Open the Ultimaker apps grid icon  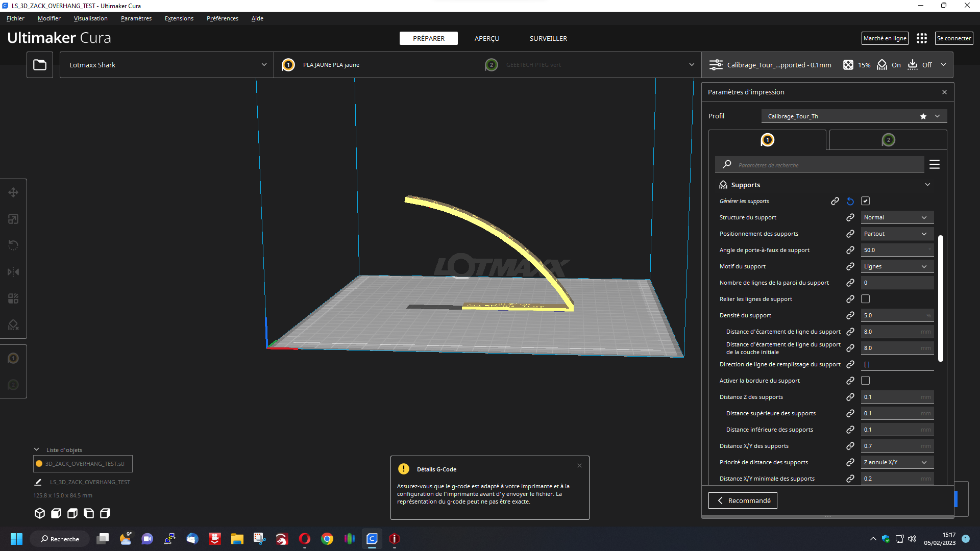(x=921, y=38)
